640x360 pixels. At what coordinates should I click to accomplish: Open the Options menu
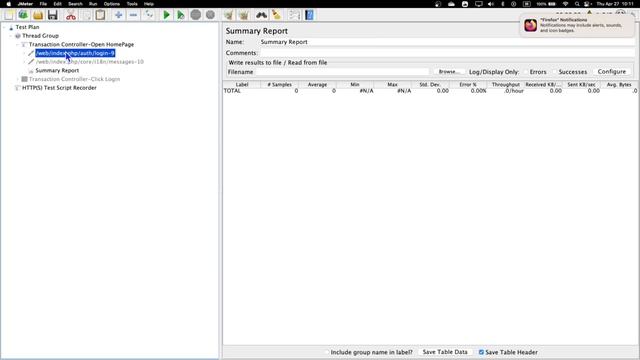point(112,4)
